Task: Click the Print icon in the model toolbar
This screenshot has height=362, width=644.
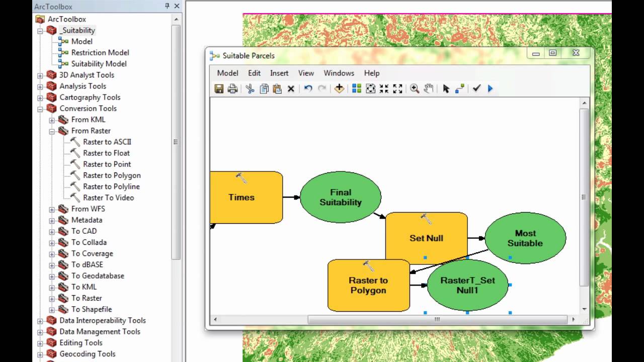Action: tap(232, 88)
